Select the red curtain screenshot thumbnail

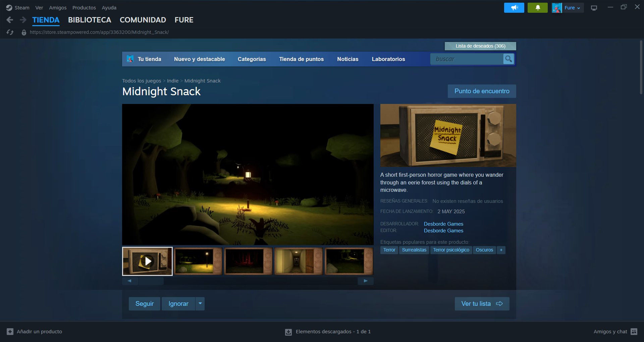(248, 262)
